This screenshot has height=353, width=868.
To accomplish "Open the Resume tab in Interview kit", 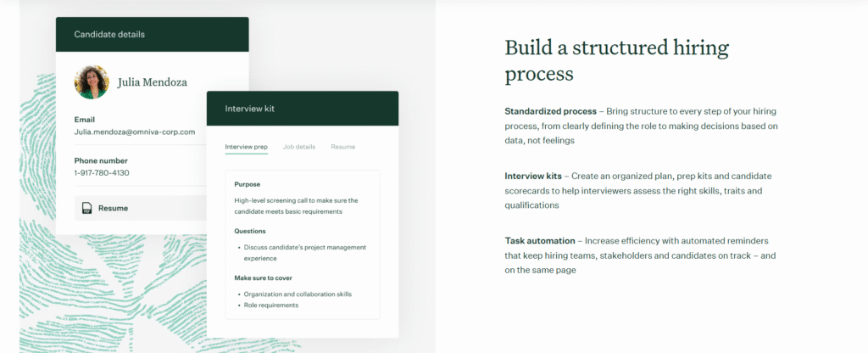I will coord(342,147).
